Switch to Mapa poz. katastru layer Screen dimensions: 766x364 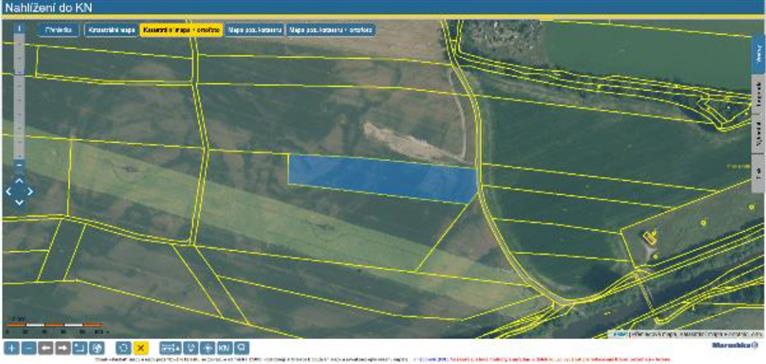[x=255, y=30]
